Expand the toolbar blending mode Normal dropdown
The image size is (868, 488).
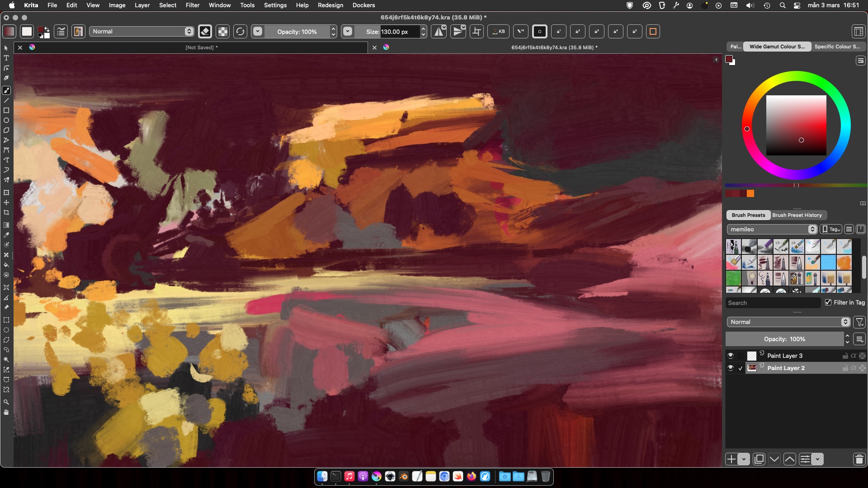(x=142, y=32)
